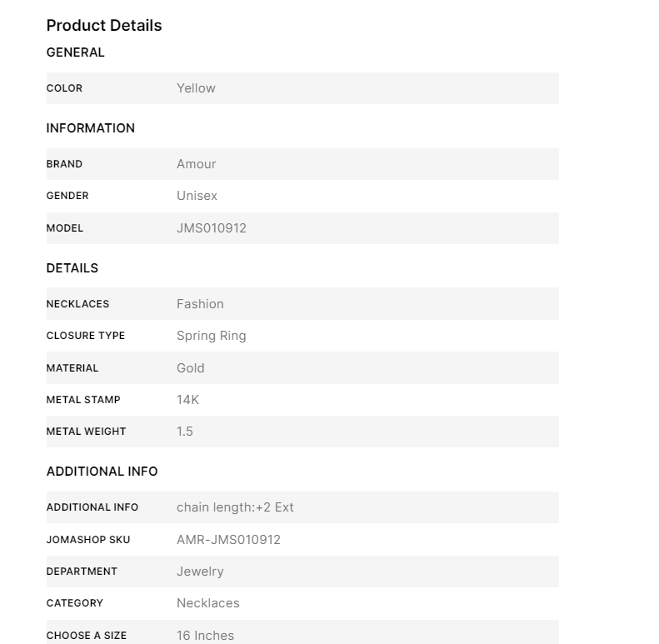Image resolution: width=659 pixels, height=644 pixels.
Task: Click the CLOSURE TYPE row label
Action: pos(86,336)
